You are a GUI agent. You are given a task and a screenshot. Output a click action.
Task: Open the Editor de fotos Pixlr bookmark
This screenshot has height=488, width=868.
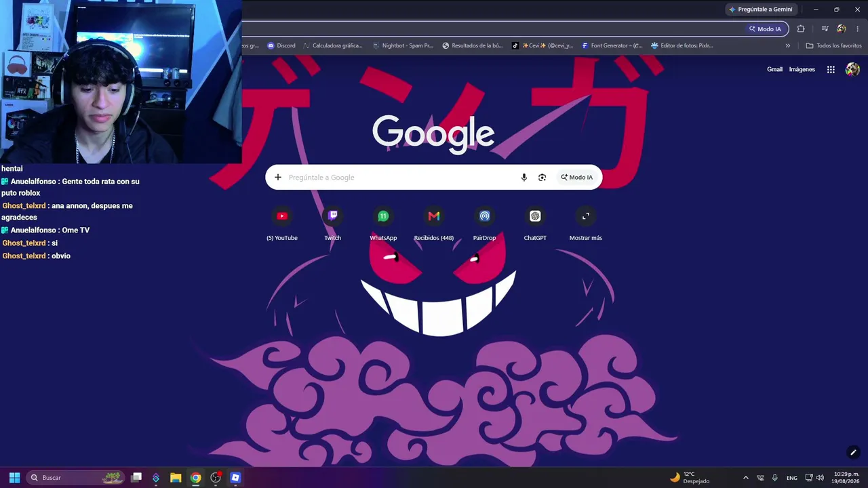point(682,45)
